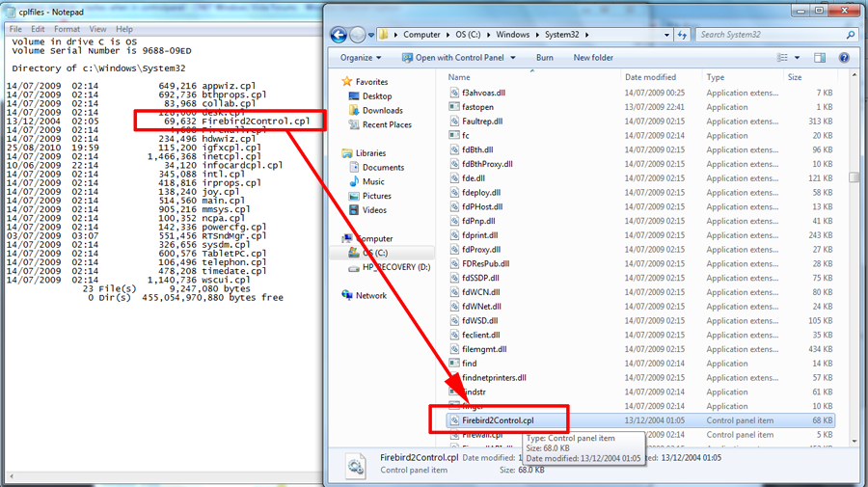868x487 pixels.
Task: Click Notepad horizontal scrollbar left arrow
Action: (11, 476)
